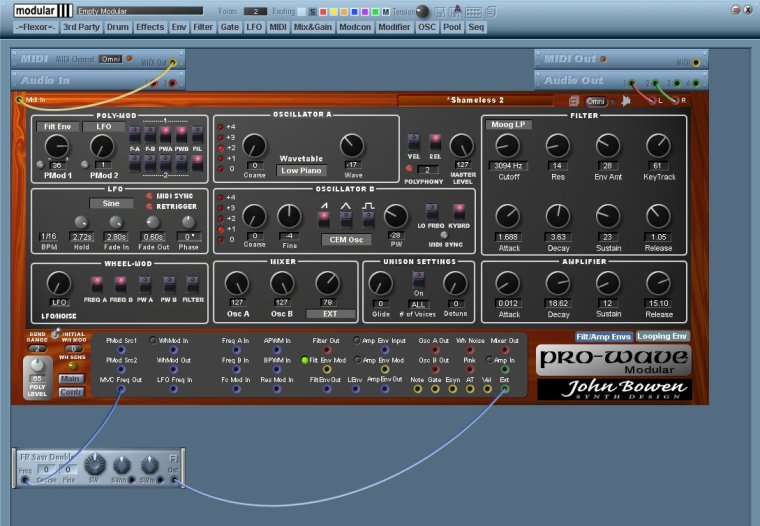Click the Filter Out jack

327,350
